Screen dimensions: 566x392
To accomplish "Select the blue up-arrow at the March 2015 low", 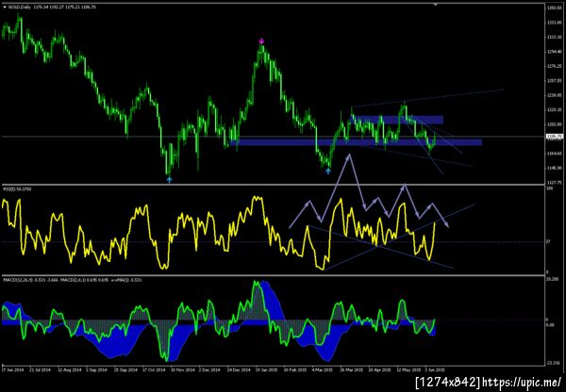I will pos(327,171).
